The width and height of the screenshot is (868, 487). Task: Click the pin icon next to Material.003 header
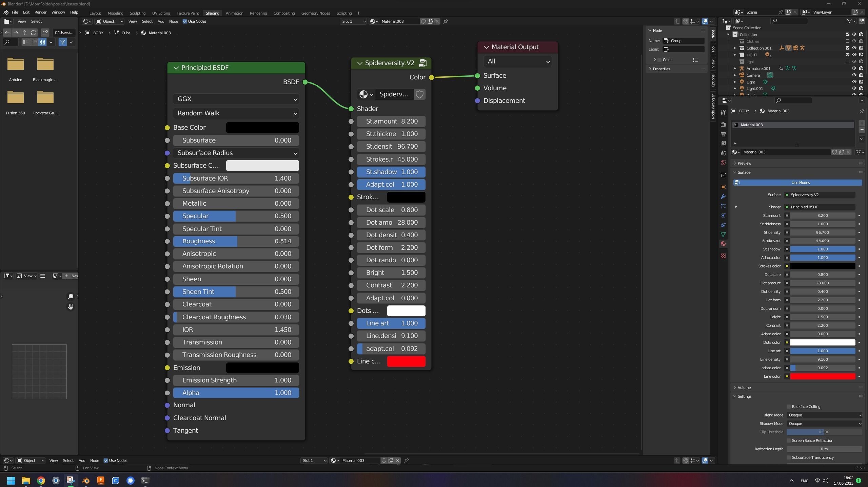pos(446,21)
